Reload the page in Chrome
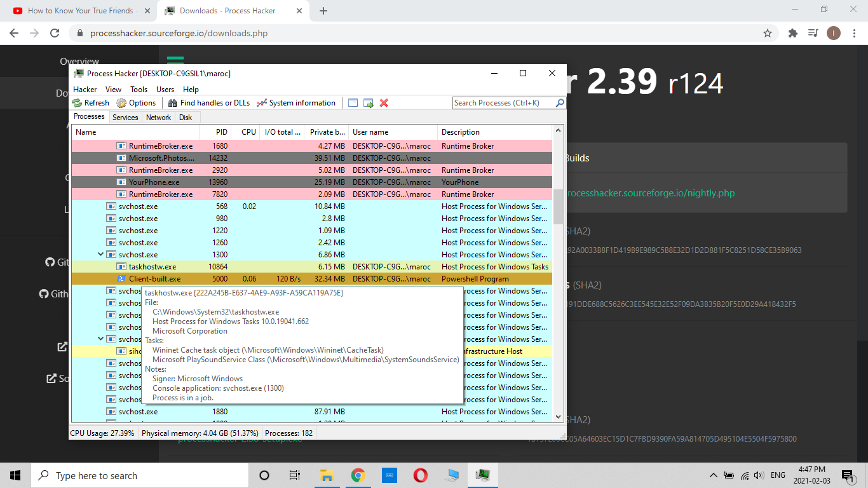The width and height of the screenshot is (868, 488). [55, 33]
